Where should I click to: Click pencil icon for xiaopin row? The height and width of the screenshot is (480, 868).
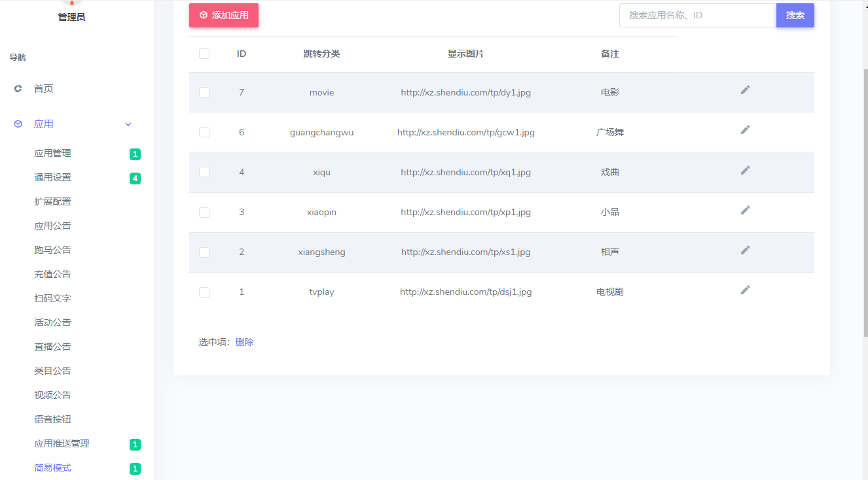[x=745, y=210]
